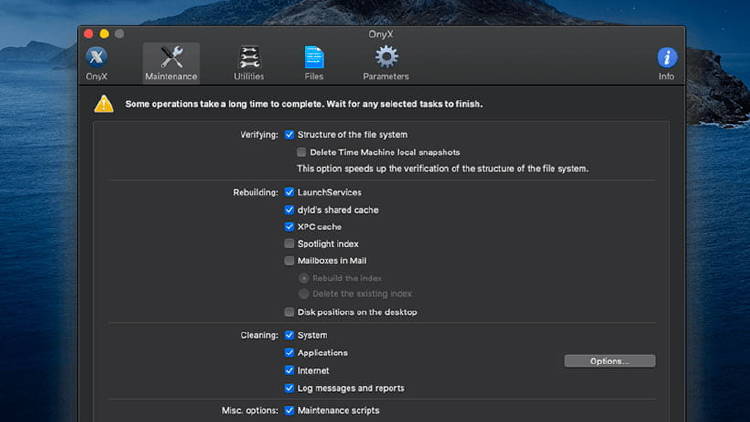Uncheck the LaunchServices rebuild option

coord(289,192)
